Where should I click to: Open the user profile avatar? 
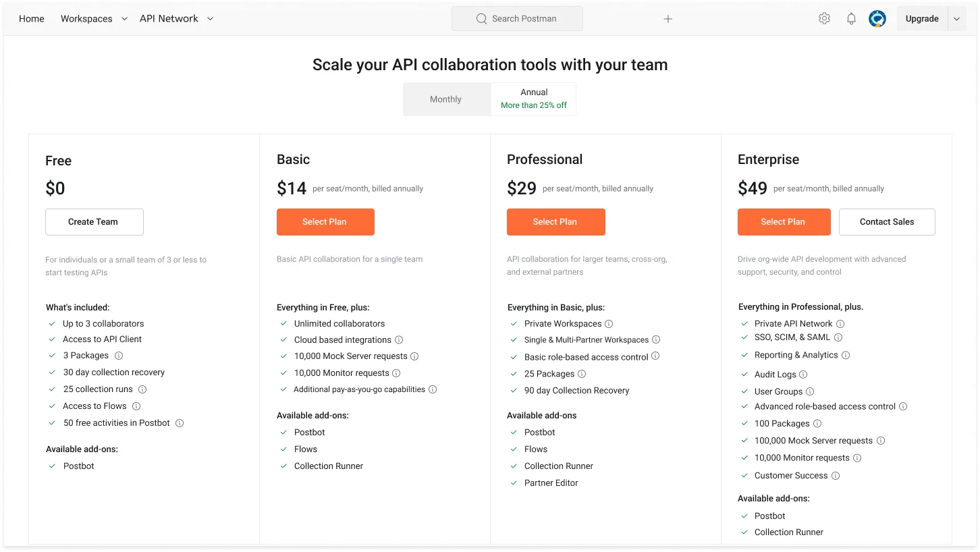pyautogui.click(x=877, y=19)
